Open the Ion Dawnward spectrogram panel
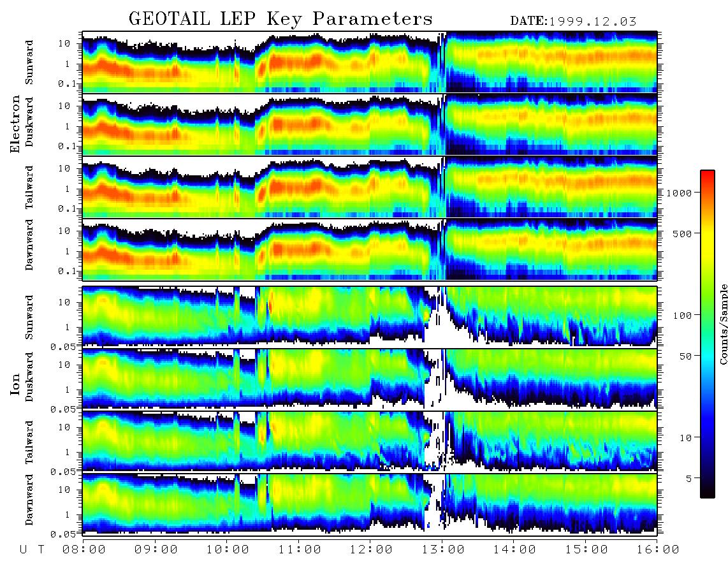The width and height of the screenshot is (728, 561). (370, 504)
